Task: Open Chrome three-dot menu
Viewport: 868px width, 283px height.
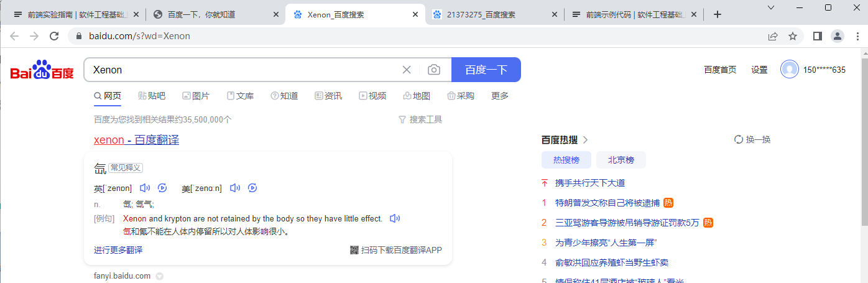Action: coord(856,36)
